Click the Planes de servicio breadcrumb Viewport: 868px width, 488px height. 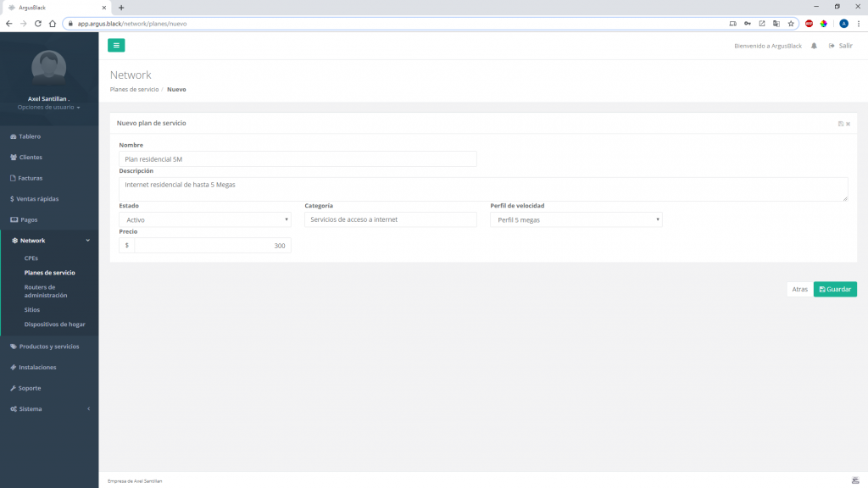tap(134, 89)
